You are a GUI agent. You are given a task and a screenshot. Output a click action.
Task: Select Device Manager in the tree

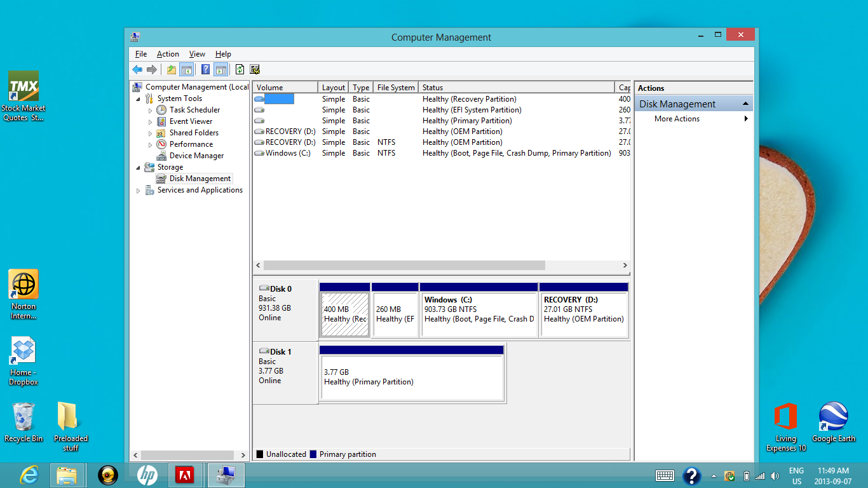(196, 156)
